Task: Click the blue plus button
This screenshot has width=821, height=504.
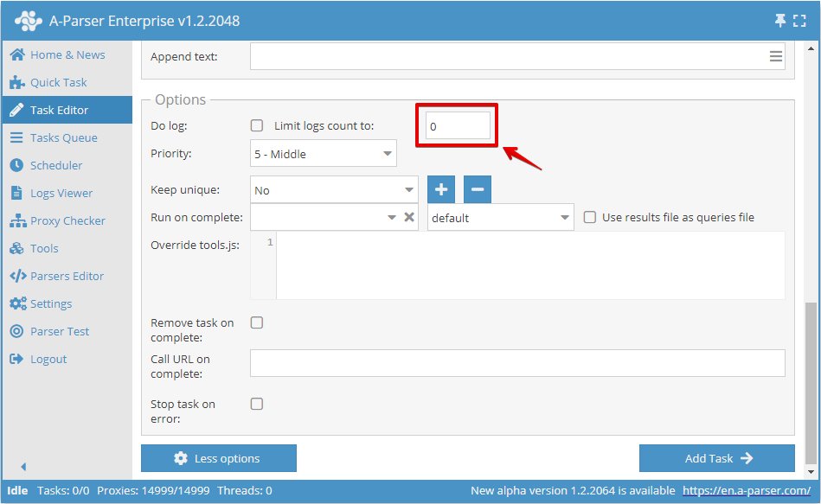Action: point(440,189)
